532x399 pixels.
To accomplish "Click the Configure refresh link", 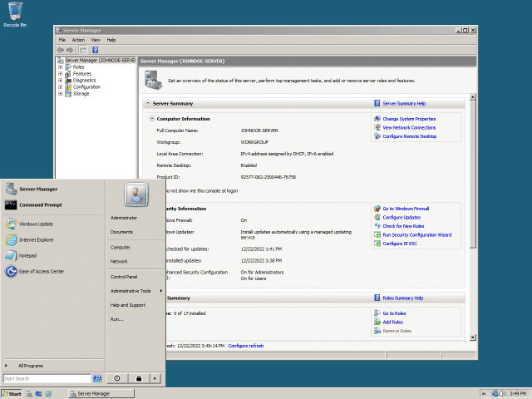I will (245, 345).
